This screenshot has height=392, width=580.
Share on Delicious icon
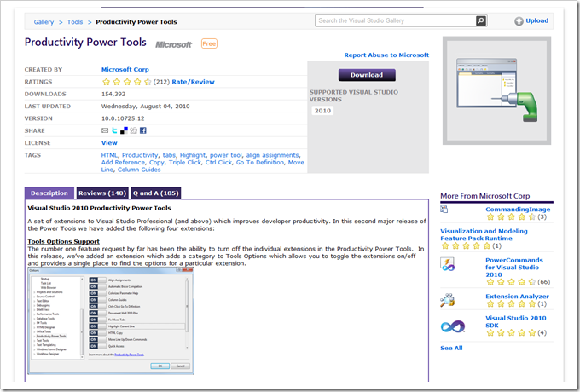(x=124, y=130)
